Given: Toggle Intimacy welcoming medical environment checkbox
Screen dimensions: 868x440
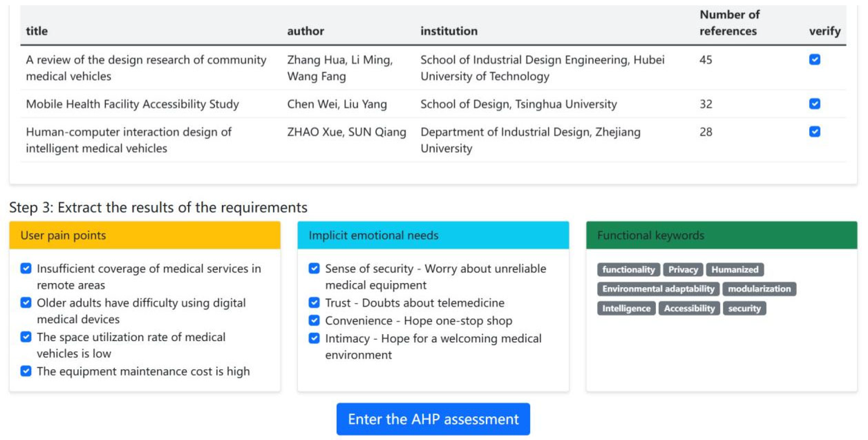Looking at the screenshot, I should [x=314, y=338].
